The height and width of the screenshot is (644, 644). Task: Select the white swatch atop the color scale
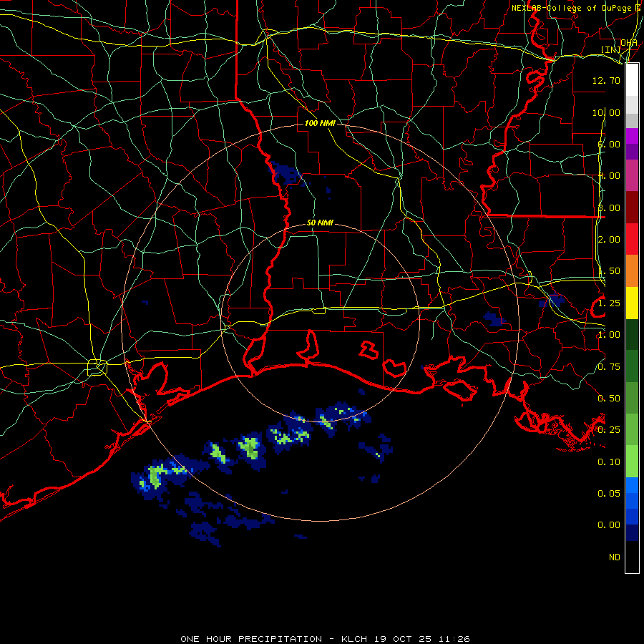click(632, 80)
